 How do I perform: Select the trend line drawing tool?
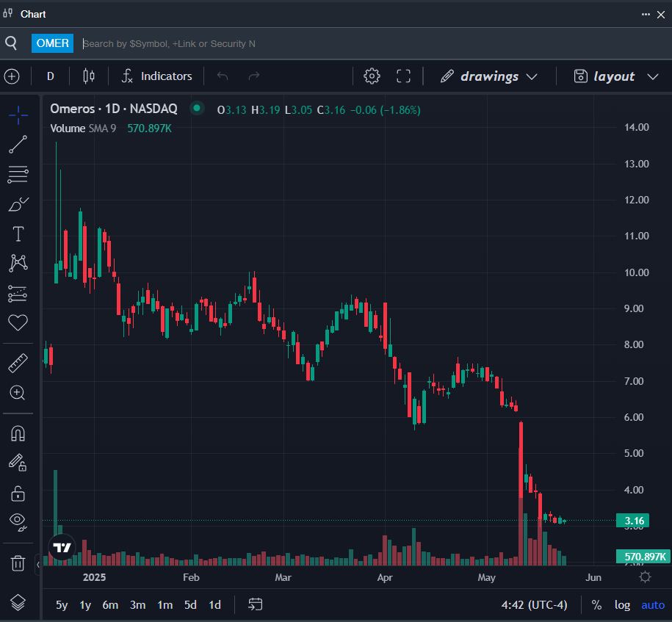tap(18, 145)
